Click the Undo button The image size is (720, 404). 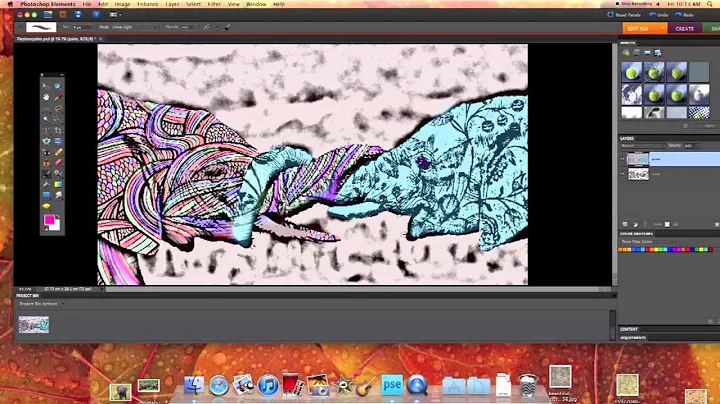(658, 15)
